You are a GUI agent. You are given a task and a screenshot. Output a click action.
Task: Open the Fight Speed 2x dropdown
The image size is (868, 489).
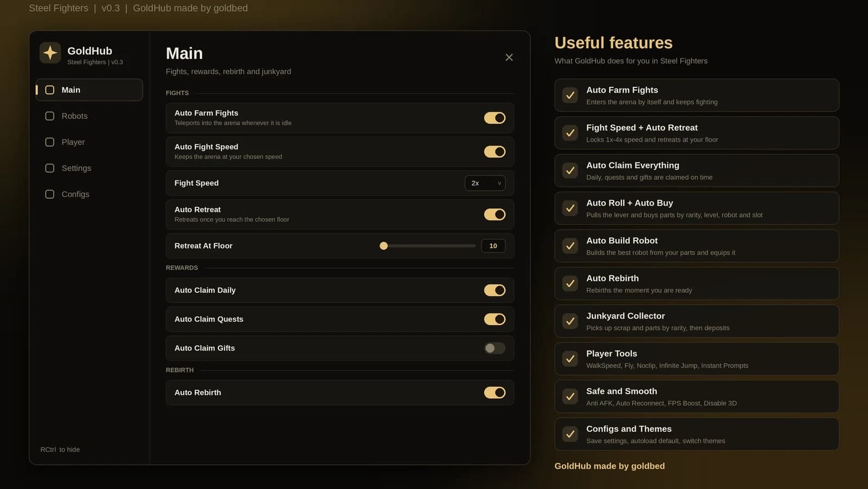(485, 183)
